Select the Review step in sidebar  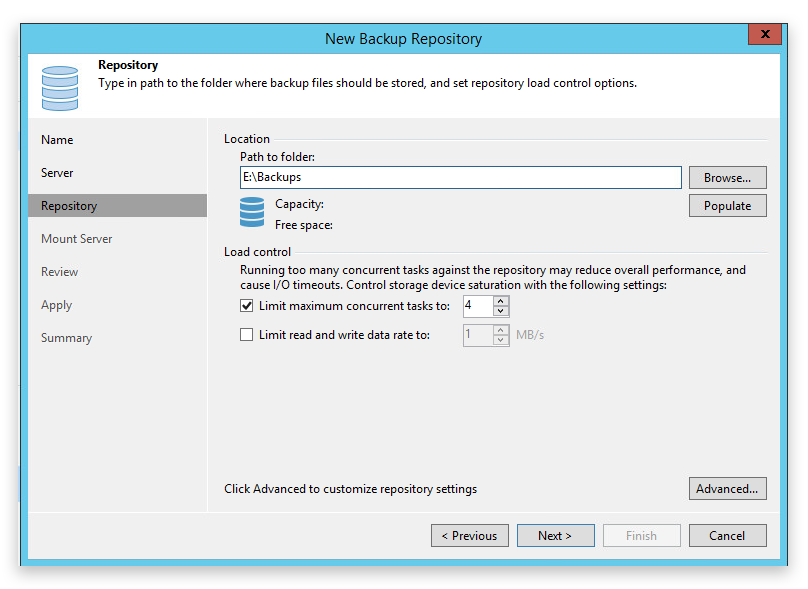pyautogui.click(x=60, y=272)
